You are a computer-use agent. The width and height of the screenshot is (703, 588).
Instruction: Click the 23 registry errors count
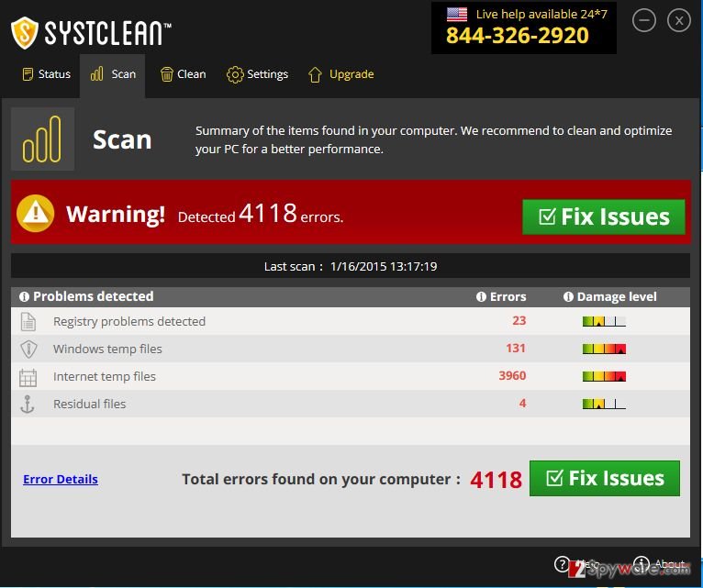click(x=519, y=321)
